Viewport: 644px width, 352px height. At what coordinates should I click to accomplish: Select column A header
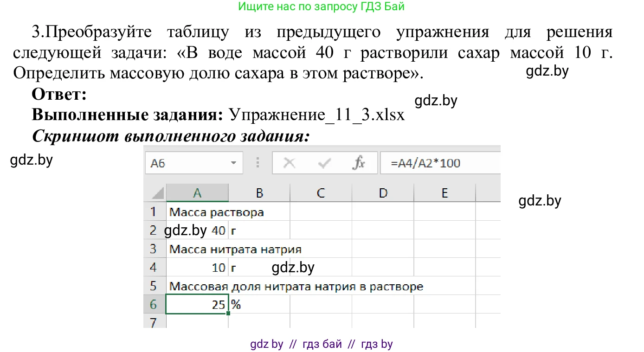(197, 193)
